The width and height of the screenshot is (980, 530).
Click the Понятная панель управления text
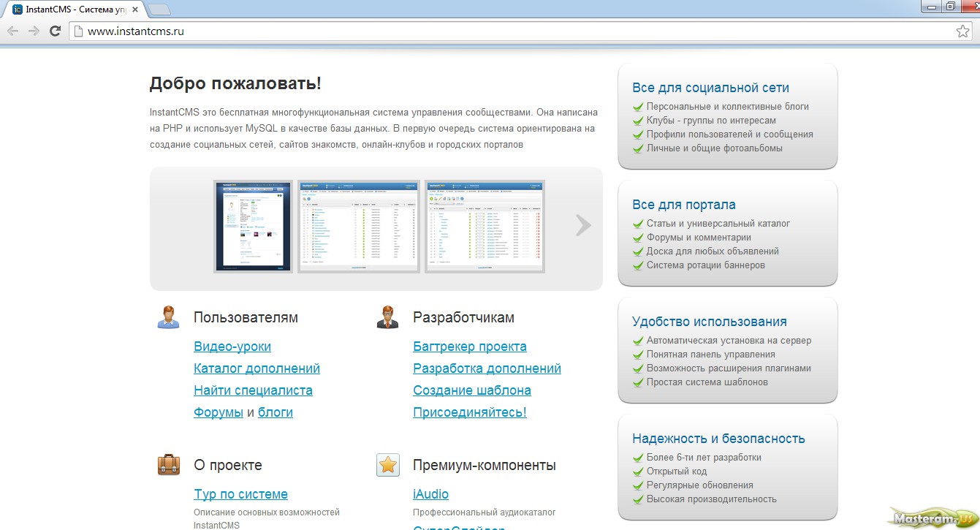[x=711, y=355]
